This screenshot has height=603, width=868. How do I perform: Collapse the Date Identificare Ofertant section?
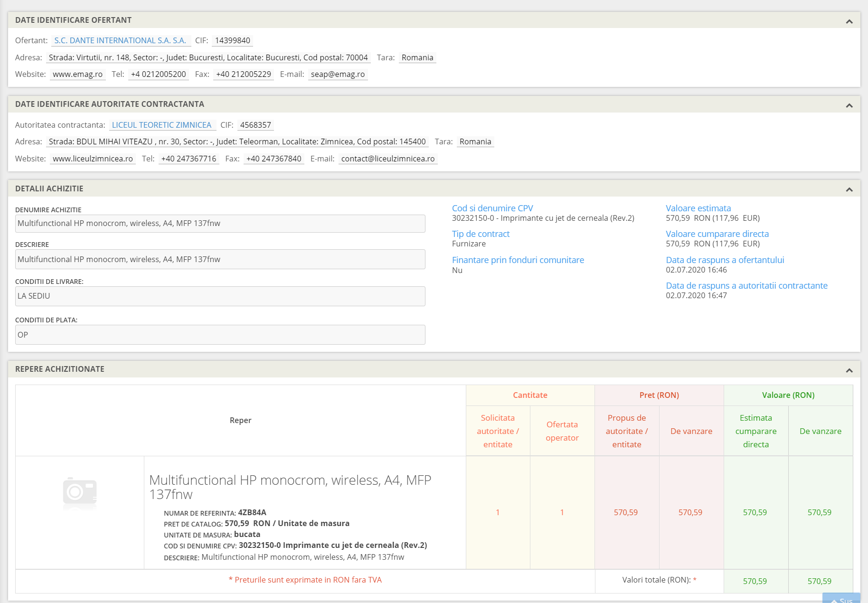coord(849,21)
